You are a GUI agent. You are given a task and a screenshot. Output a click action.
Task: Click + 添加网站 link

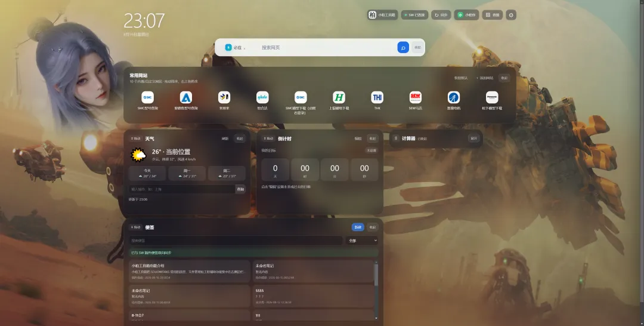485,78
